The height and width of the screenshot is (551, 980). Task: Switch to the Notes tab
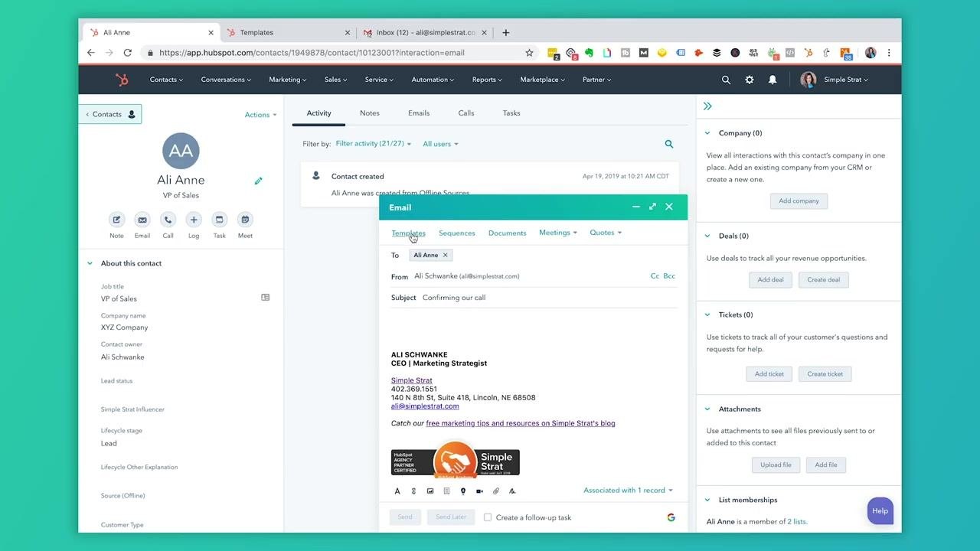tap(370, 113)
